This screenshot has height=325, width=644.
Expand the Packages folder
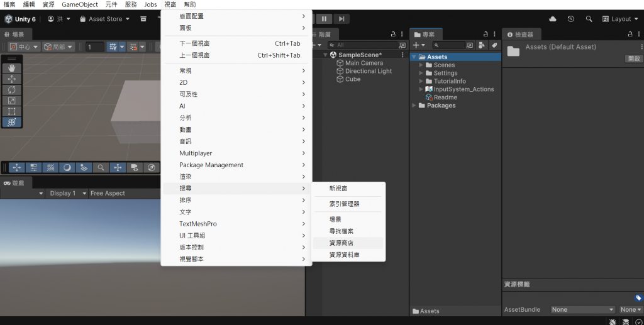pyautogui.click(x=414, y=106)
